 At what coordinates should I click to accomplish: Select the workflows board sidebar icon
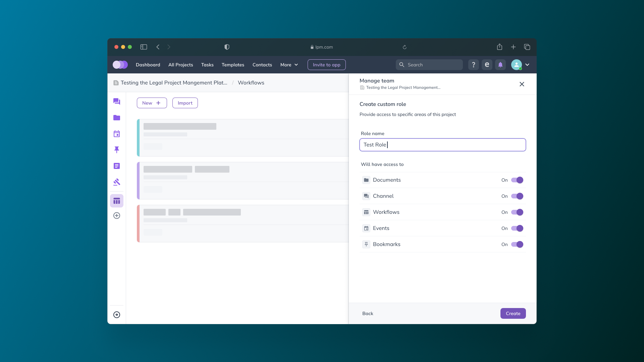117,201
